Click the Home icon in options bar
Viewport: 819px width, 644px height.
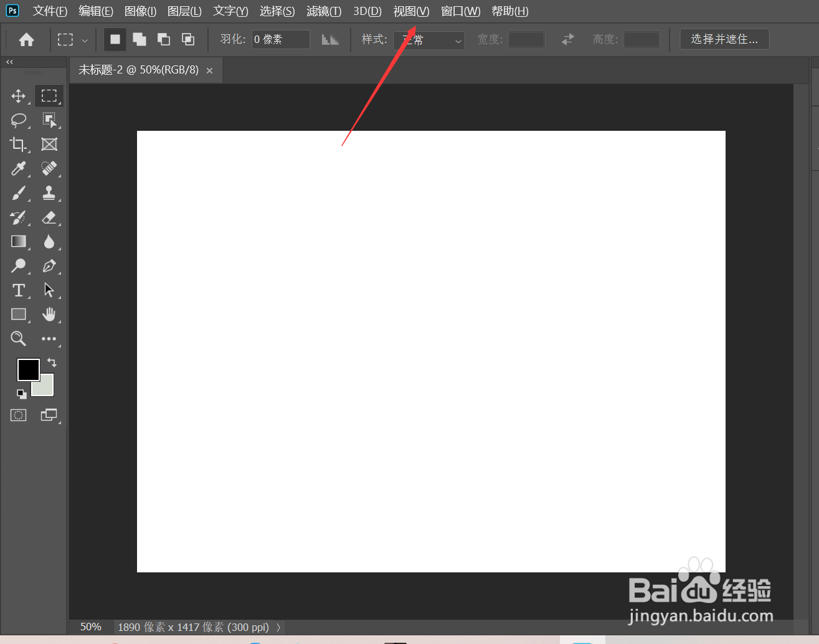click(x=26, y=40)
